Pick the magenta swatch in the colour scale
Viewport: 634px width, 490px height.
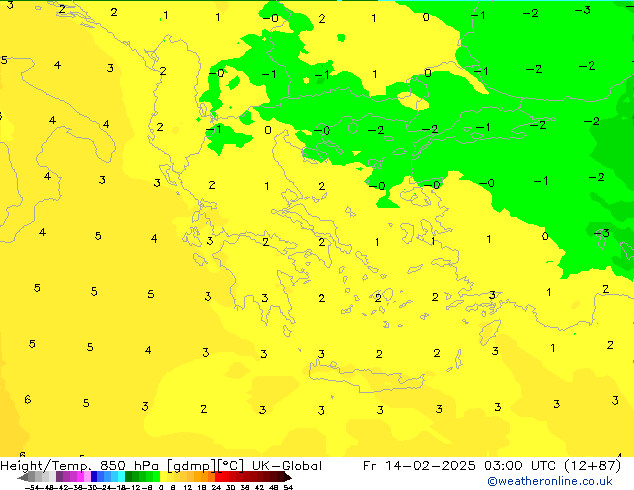(x=80, y=476)
